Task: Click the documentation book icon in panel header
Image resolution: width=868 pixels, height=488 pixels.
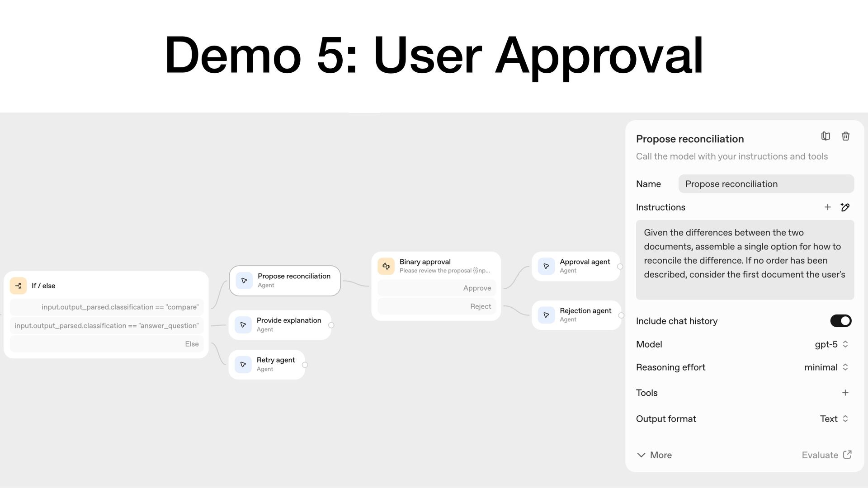Action: click(826, 136)
